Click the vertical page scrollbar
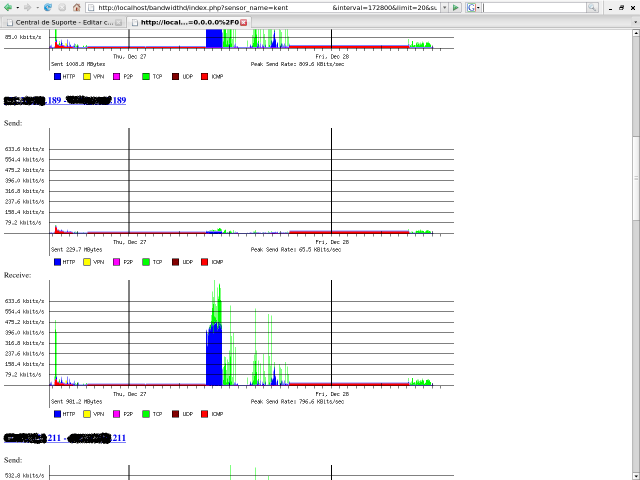The image size is (640, 480). point(636,253)
